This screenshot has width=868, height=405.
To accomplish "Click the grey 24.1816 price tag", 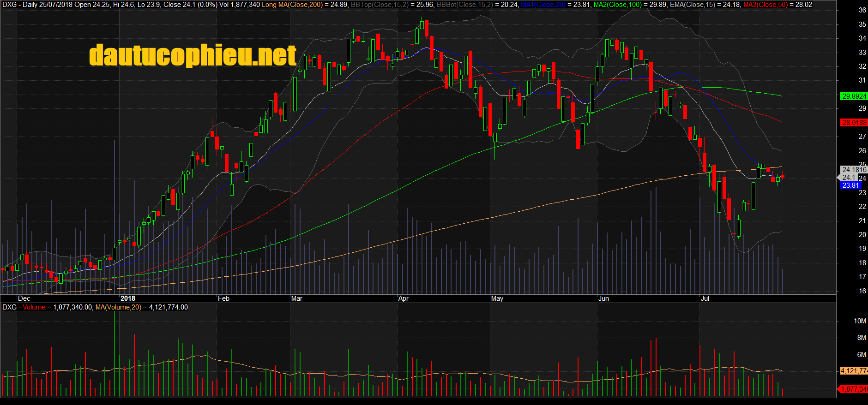I will (x=854, y=169).
